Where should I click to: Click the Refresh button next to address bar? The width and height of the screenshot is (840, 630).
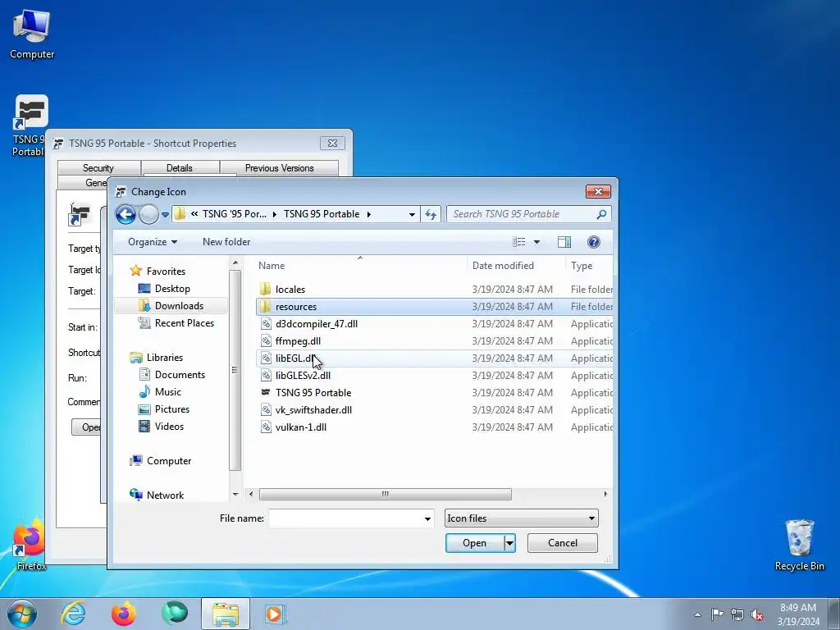[x=431, y=214]
